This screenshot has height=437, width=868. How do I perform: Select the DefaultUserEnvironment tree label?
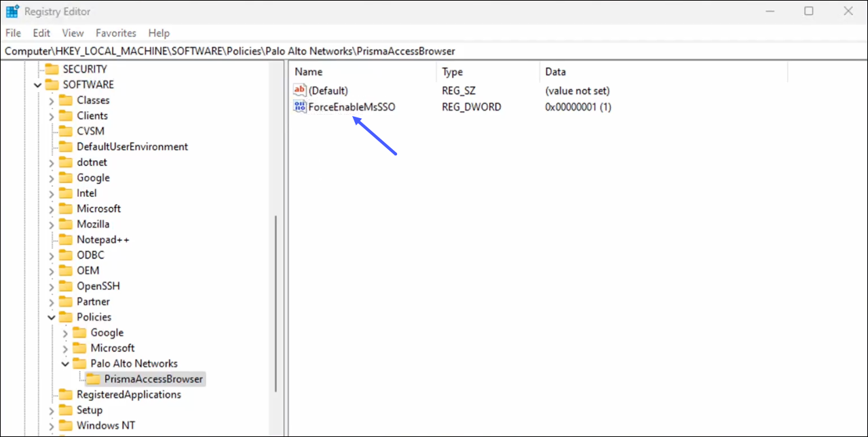pos(132,147)
